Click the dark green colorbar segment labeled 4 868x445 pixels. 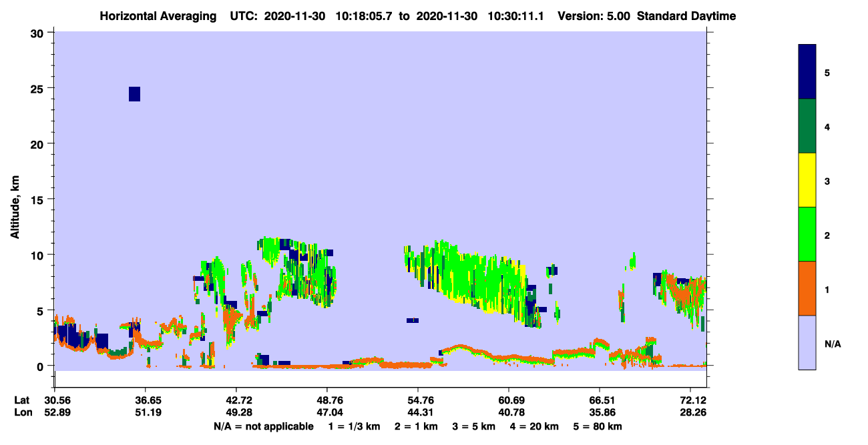(807, 126)
